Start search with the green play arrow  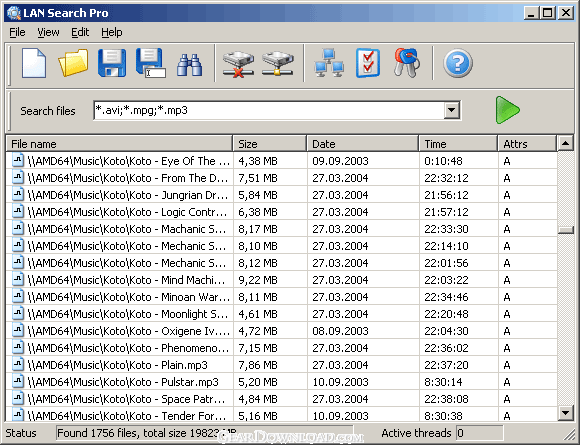pos(508,110)
